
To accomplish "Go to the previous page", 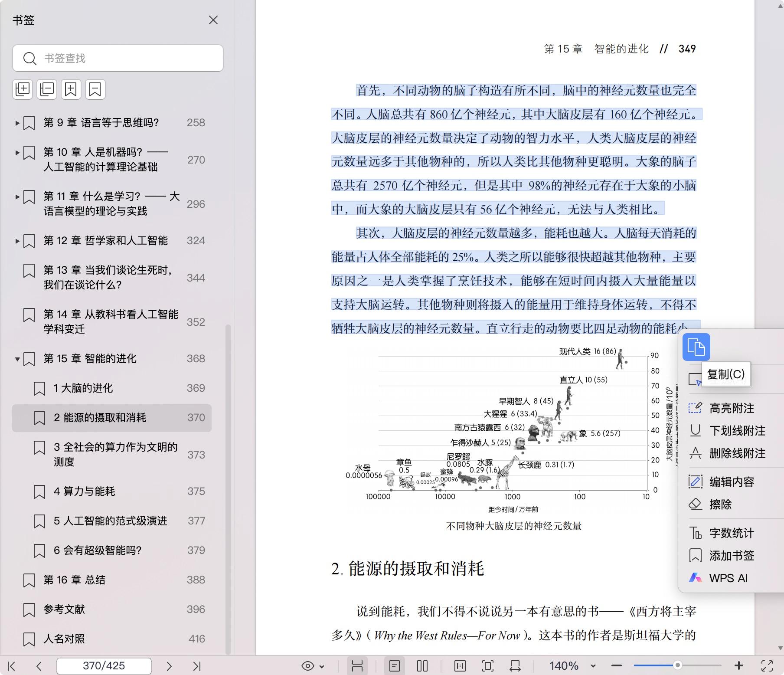I will point(39,666).
